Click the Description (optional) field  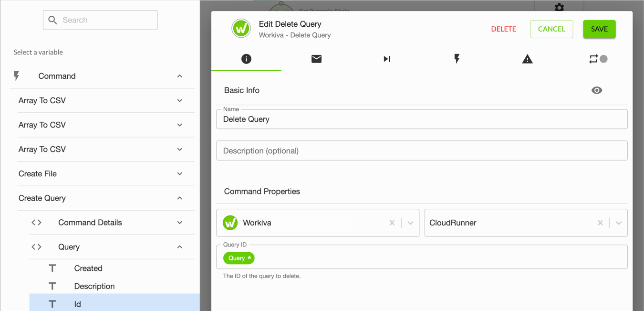click(422, 150)
